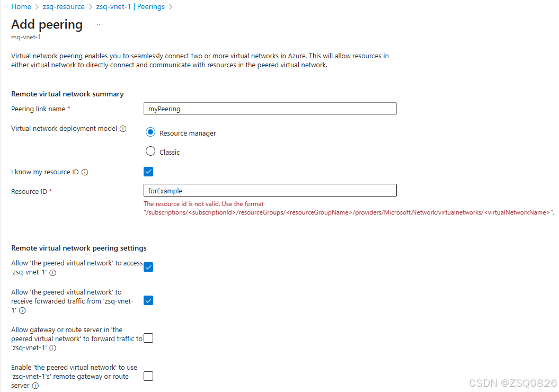The height and width of the screenshot is (392, 559).
Task: Disable peered network access to zsq-vnet-1
Action: (148, 267)
